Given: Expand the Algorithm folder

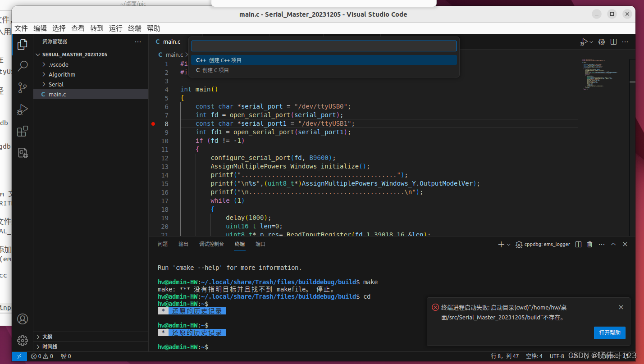Looking at the screenshot, I should click(x=62, y=74).
